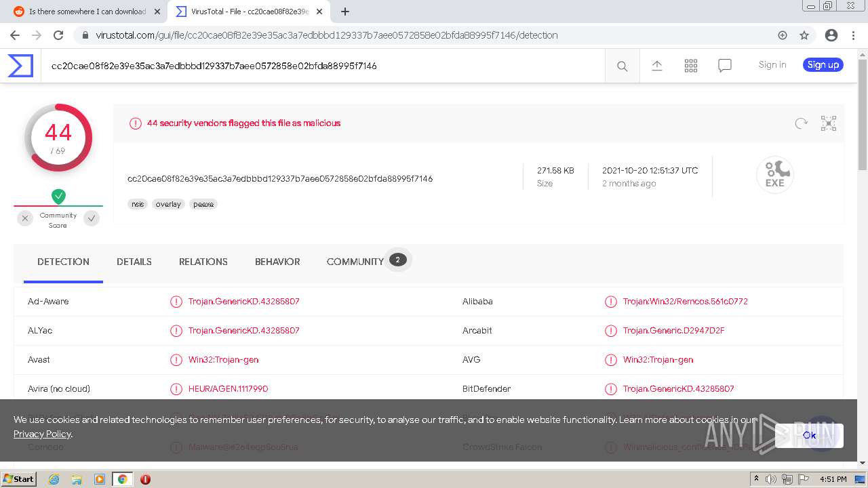This screenshot has height=488, width=868.
Task: Click the overlay tag
Action: coord(168,204)
